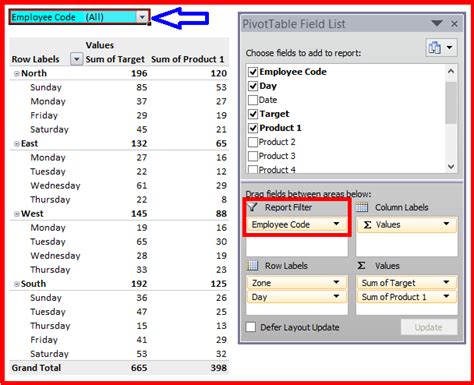
Task: Select the West Product 1 subtotal 88
Action: coord(221,214)
